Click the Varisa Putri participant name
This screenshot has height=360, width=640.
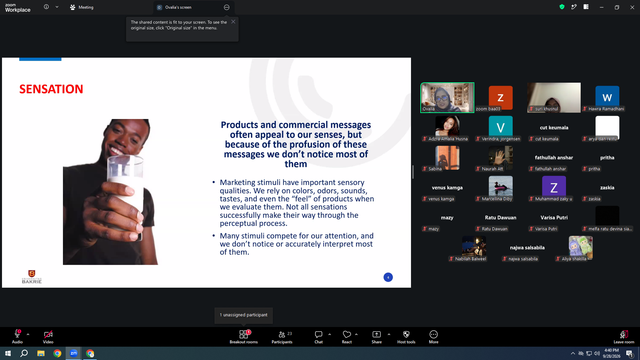pyautogui.click(x=554, y=218)
